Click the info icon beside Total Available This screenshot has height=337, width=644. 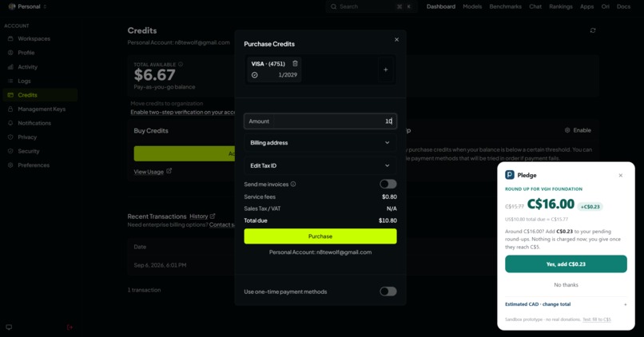[x=181, y=65]
